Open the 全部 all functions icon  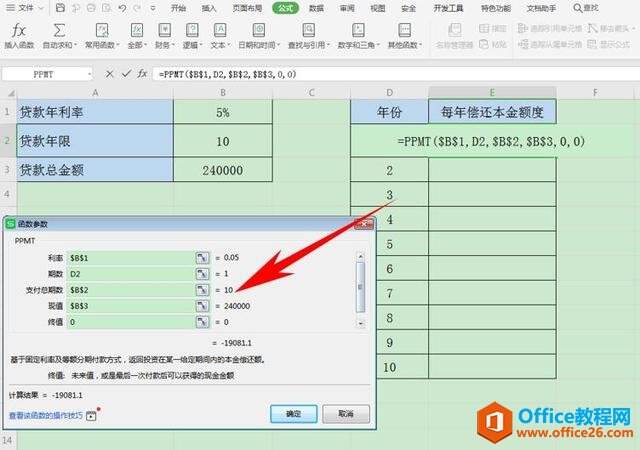[136, 30]
